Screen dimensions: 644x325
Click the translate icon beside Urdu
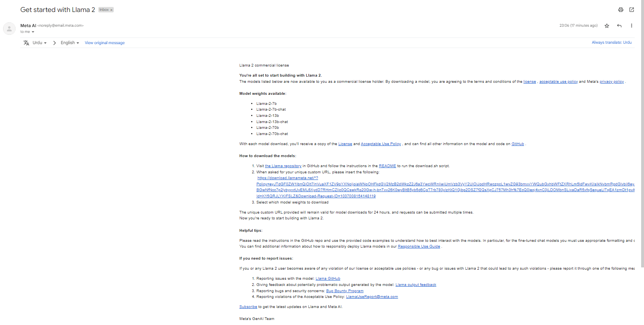26,43
